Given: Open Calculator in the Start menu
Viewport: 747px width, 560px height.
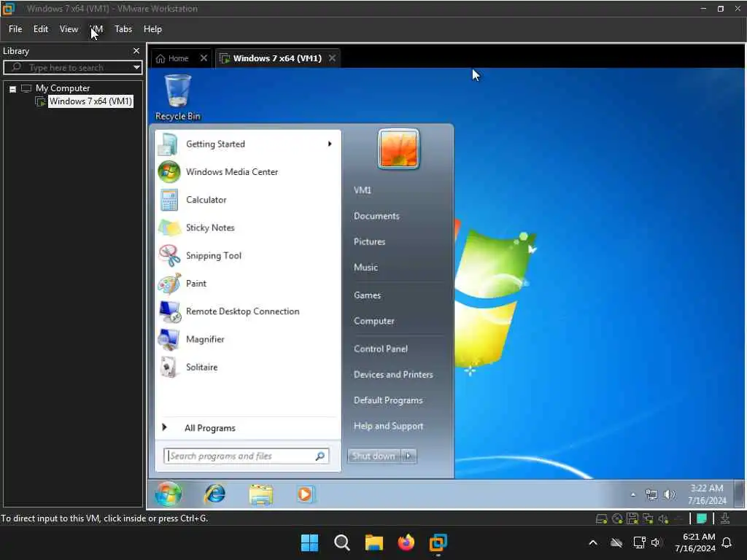Looking at the screenshot, I should (248, 200).
